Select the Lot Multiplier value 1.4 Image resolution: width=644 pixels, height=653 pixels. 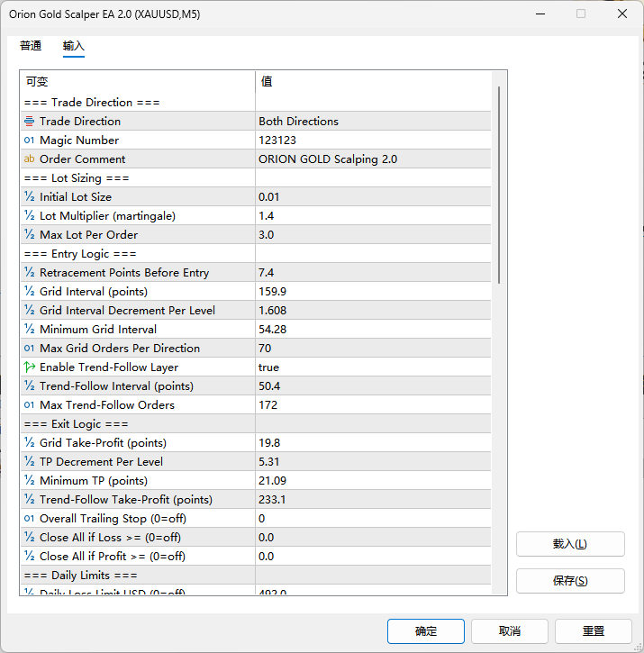373,216
